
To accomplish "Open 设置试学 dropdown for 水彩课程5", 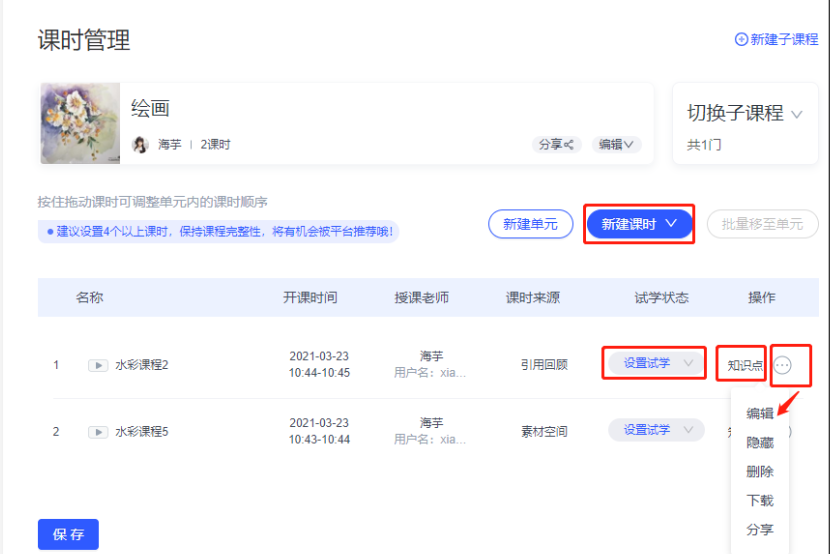I will coord(656,430).
